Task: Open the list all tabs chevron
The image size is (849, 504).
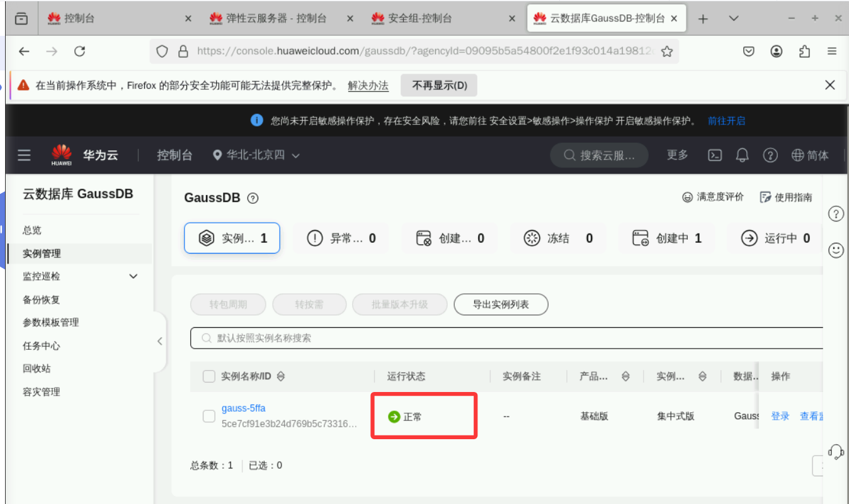Action: click(x=734, y=19)
